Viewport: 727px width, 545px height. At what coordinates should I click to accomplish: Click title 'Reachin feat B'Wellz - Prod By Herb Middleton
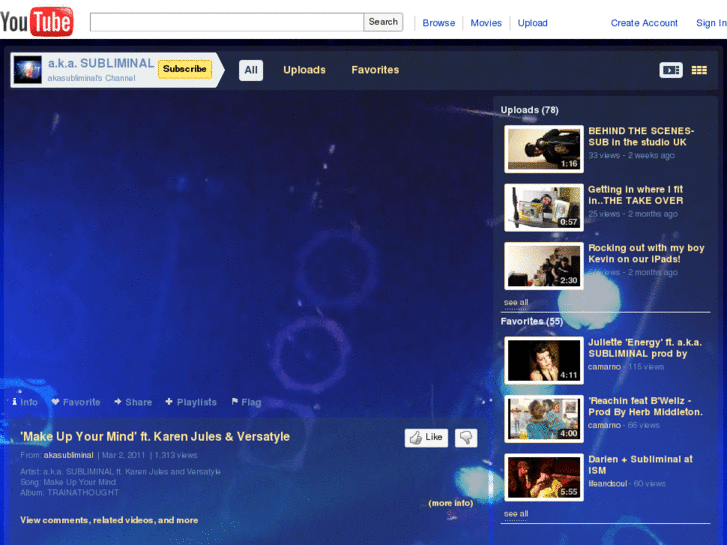pyautogui.click(x=645, y=406)
